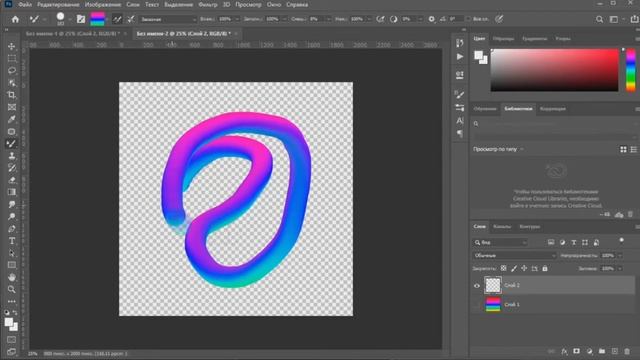Image resolution: width=640 pixels, height=360 pixels.
Task: Toggle layer filtering on/off switch
Action: click(621, 241)
